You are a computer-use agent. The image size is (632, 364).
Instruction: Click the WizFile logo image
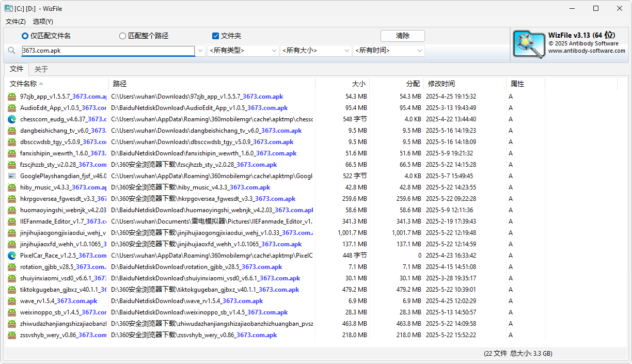[x=529, y=44]
